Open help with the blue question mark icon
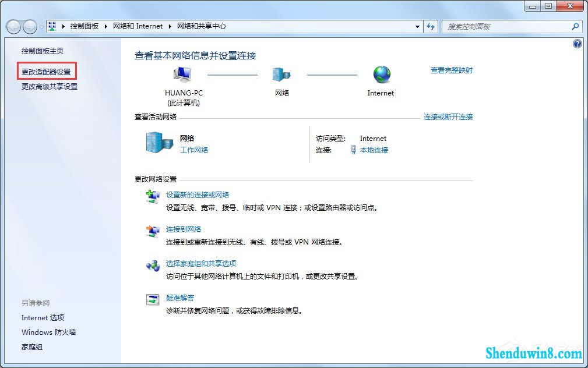Viewport: 588px width, 368px height. (578, 44)
